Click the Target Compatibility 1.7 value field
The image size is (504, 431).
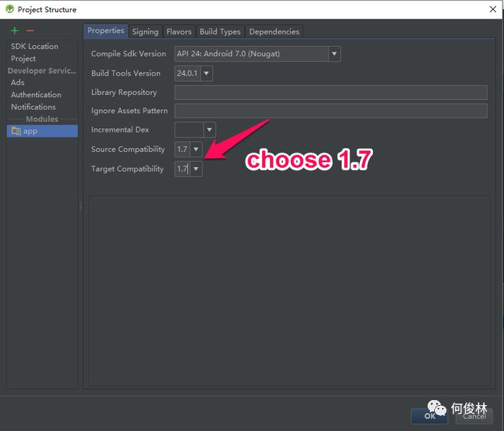(x=183, y=168)
